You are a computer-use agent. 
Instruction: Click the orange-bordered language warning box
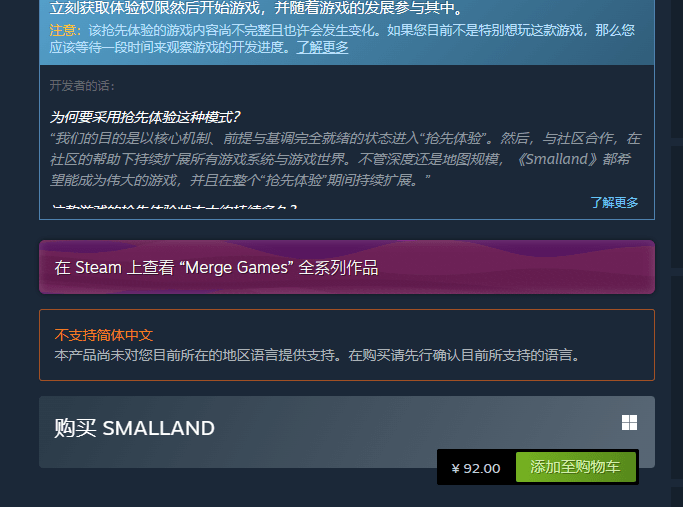click(347, 345)
